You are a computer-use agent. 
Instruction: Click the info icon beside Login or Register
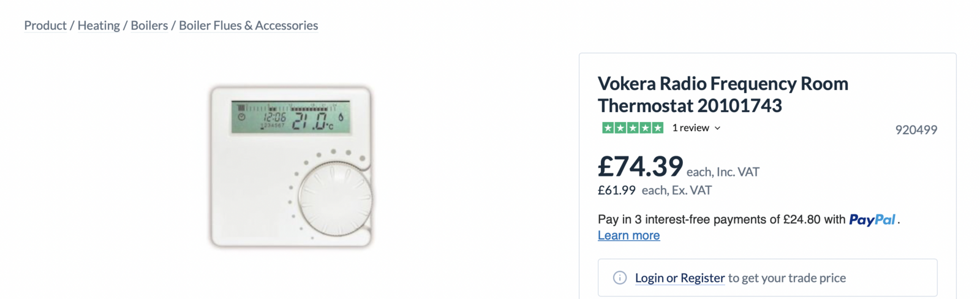click(x=620, y=278)
